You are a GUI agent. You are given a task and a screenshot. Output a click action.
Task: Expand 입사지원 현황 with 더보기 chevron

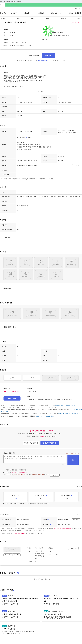[x=79, y=487]
